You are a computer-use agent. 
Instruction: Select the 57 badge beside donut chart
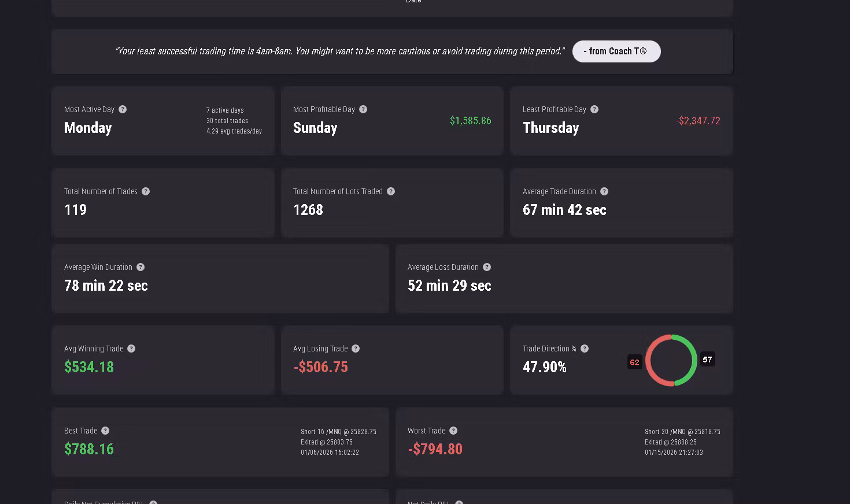tap(707, 360)
